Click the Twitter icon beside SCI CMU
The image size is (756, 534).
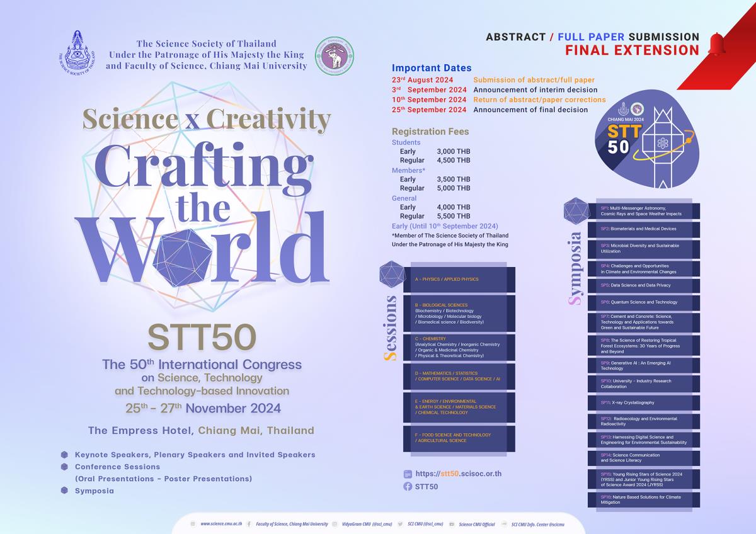point(401,523)
